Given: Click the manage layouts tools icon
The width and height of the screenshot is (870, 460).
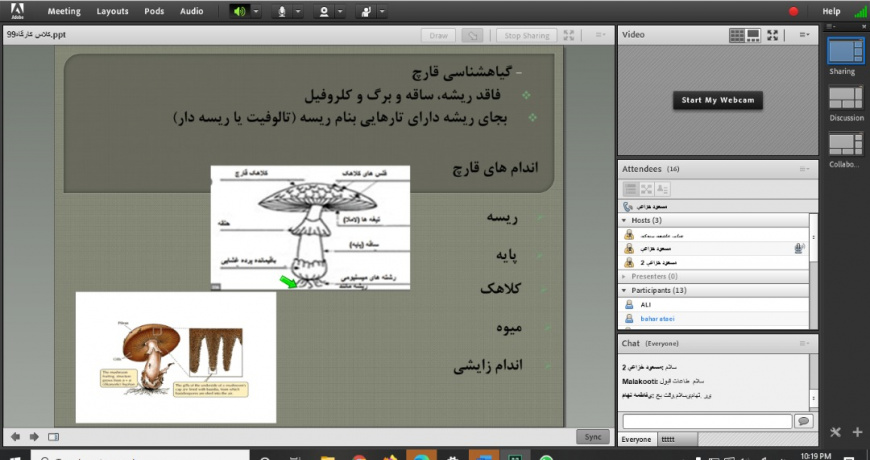Looking at the screenshot, I should [836, 432].
